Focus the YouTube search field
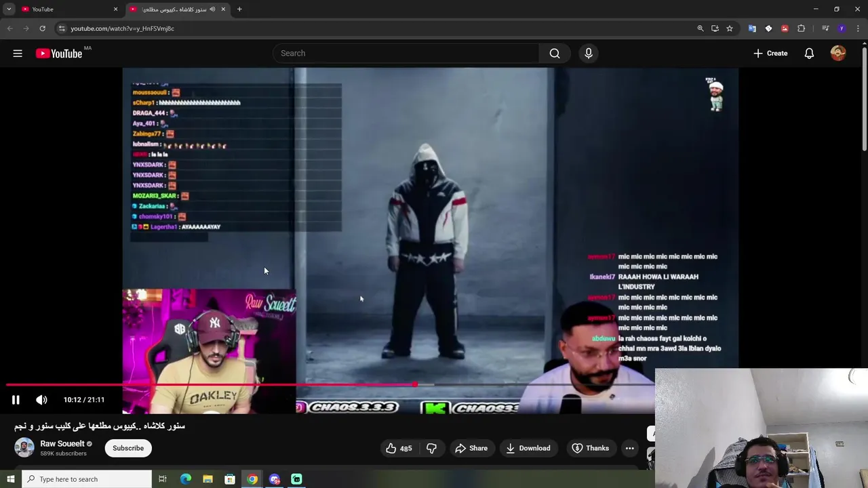Viewport: 868px width, 488px height. click(407, 54)
